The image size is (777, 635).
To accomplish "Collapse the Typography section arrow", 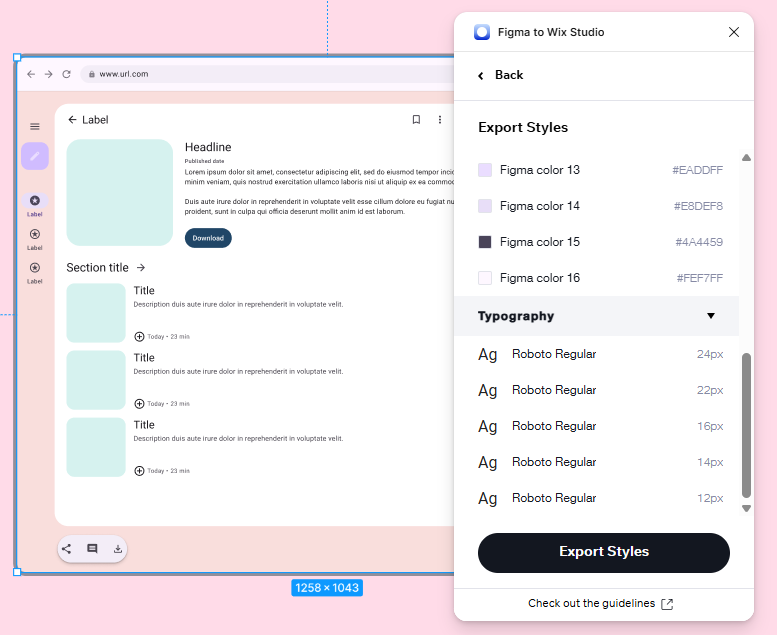I will [x=711, y=316].
